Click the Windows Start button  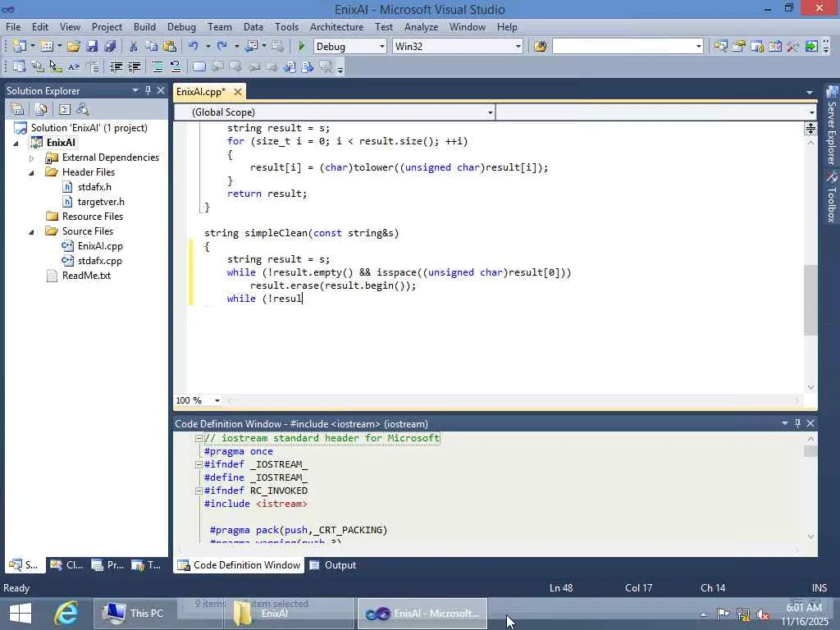21,614
